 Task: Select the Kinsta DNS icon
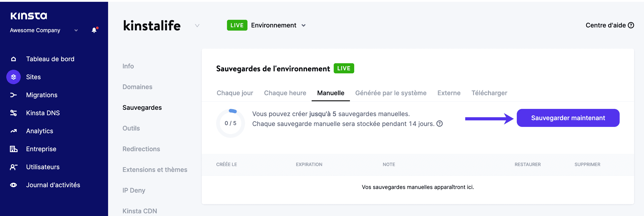(x=13, y=113)
